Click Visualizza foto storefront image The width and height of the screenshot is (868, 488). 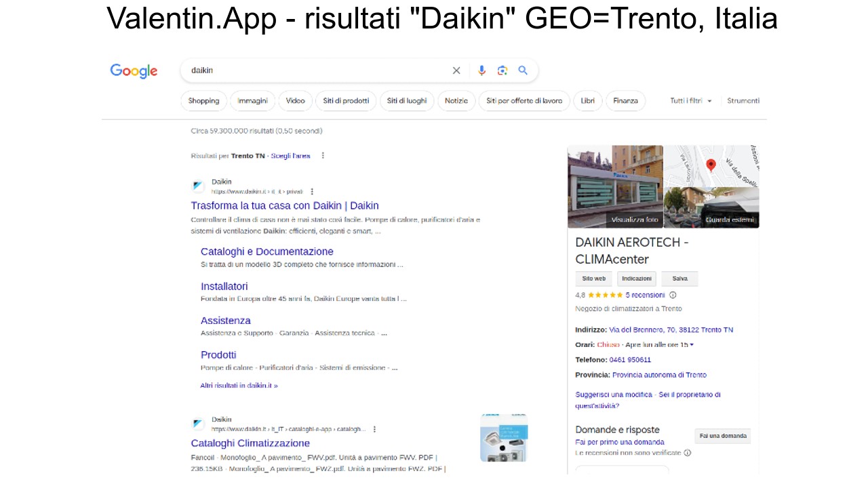tap(615, 186)
